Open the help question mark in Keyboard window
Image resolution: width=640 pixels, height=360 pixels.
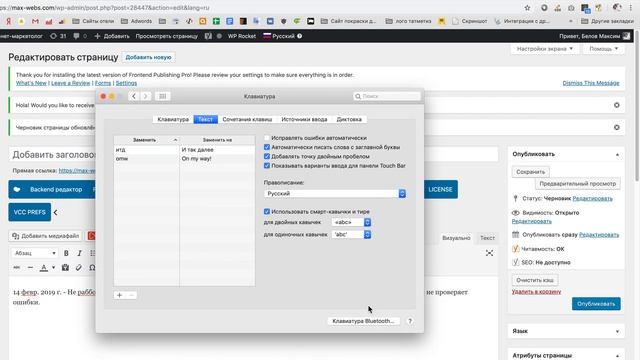tap(410, 321)
